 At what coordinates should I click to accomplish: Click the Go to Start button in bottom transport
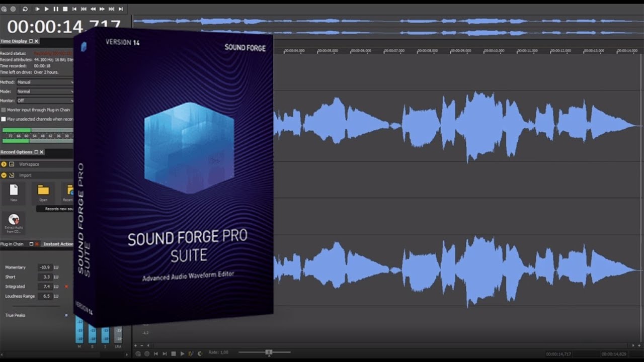(x=155, y=354)
